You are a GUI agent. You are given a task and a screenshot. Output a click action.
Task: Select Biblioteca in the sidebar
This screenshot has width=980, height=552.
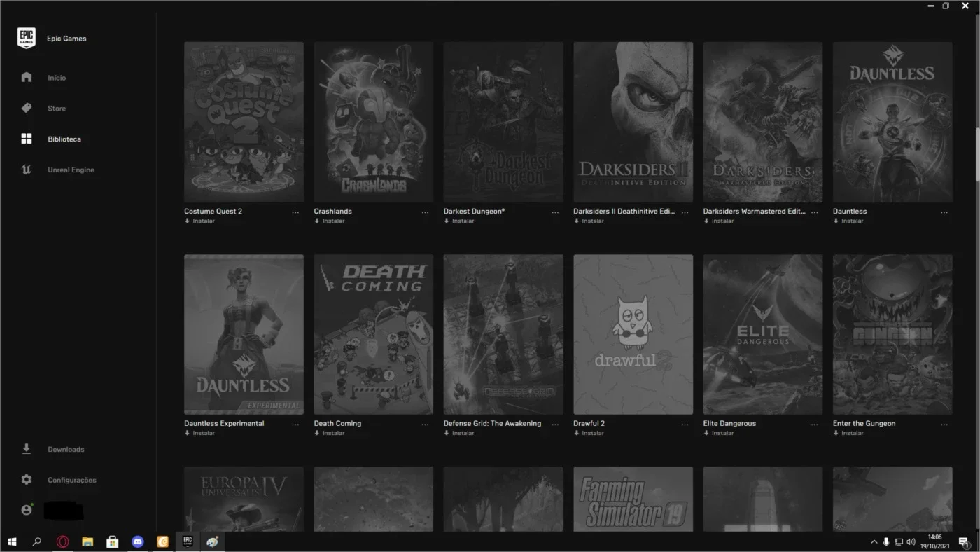[x=64, y=139]
